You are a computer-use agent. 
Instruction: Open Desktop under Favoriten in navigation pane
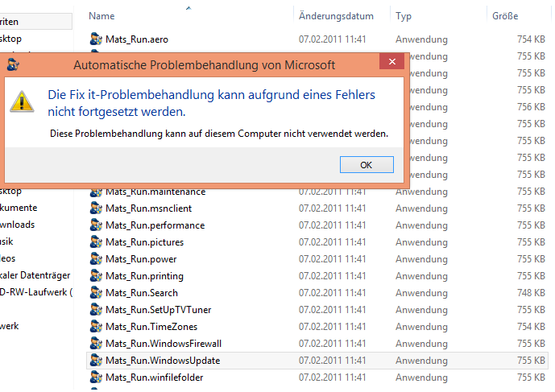10,39
